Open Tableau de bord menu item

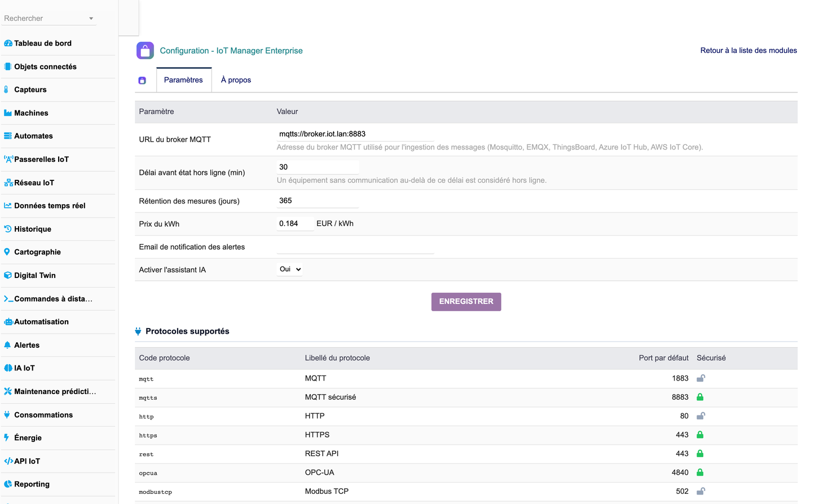coord(43,43)
